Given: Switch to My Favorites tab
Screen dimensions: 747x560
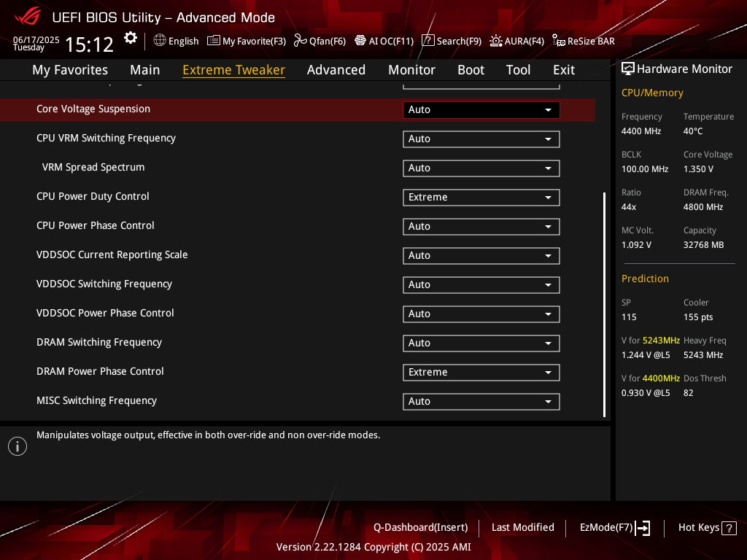Looking at the screenshot, I should pyautogui.click(x=70, y=70).
